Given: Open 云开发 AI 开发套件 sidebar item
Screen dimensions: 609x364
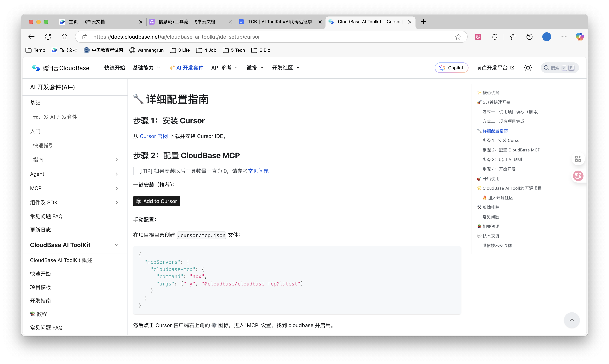Looking at the screenshot, I should [x=55, y=117].
